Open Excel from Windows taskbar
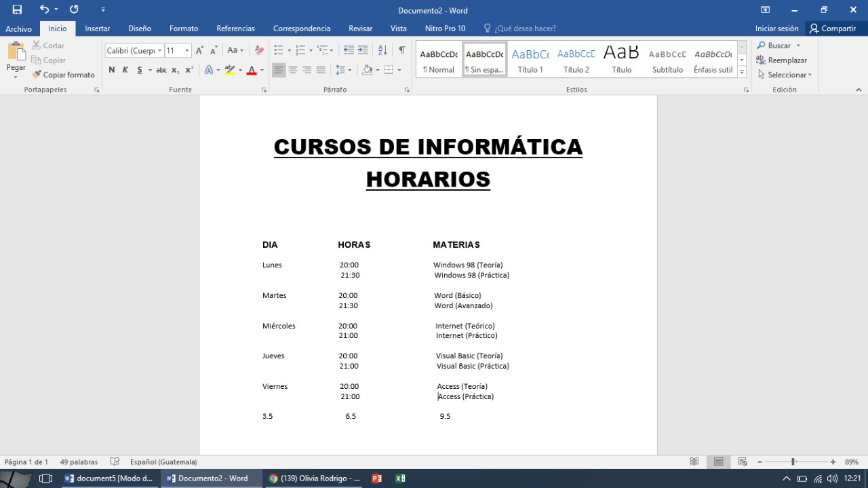The image size is (868, 488). pos(400,478)
